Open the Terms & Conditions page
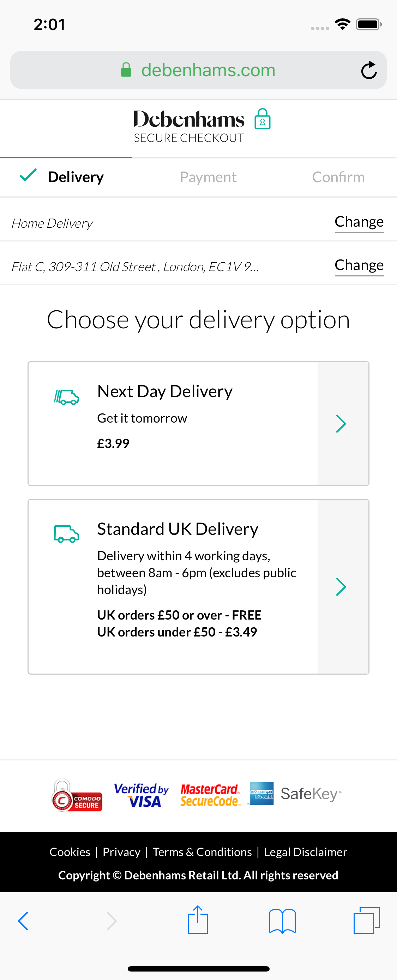The width and height of the screenshot is (397, 980). click(202, 851)
